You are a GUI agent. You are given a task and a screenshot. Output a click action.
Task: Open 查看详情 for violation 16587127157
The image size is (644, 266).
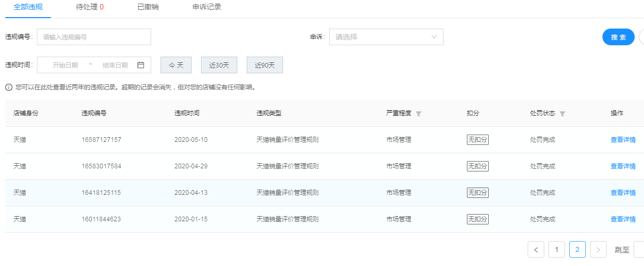623,140
